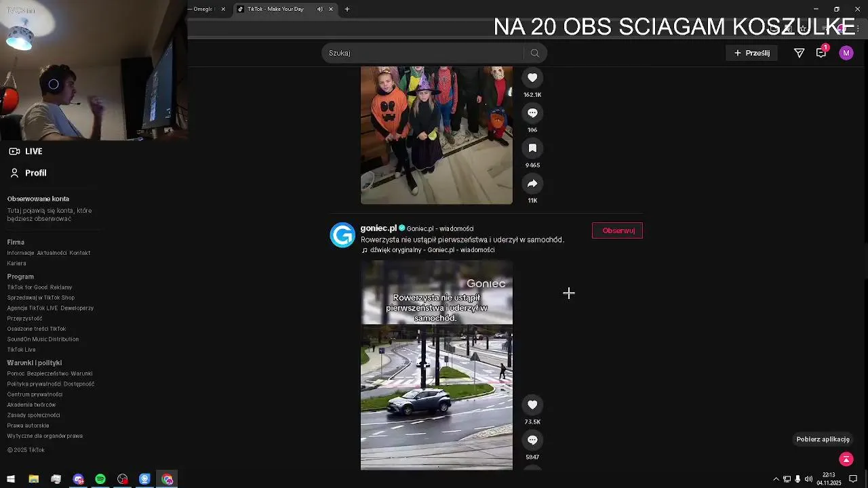Open the Przejrzystość link
The height and width of the screenshot is (488, 868).
click(25, 319)
